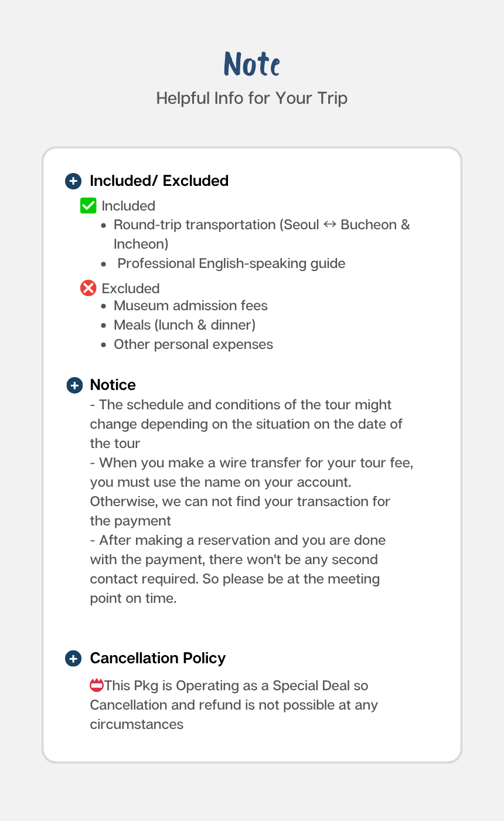The width and height of the screenshot is (504, 821).
Task: Collapse the Notice section heading
Action: point(113,385)
